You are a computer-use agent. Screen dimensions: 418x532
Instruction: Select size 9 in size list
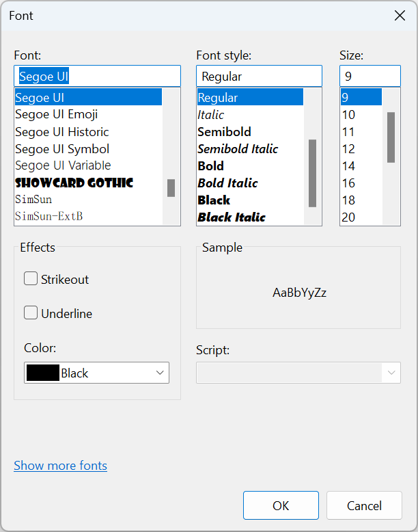(361, 97)
